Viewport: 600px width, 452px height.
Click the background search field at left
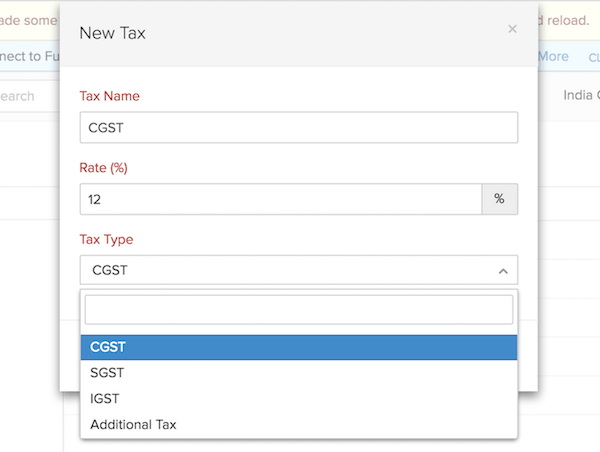pyautogui.click(x=20, y=96)
